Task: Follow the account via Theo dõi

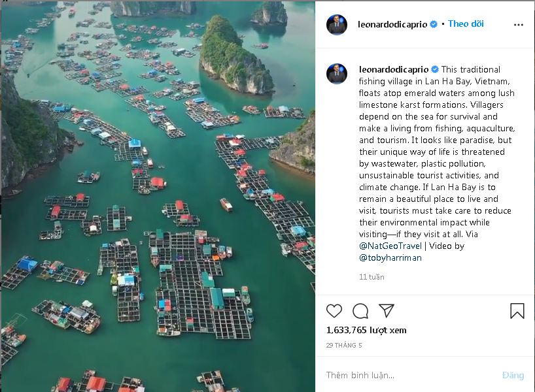Action: (x=466, y=24)
